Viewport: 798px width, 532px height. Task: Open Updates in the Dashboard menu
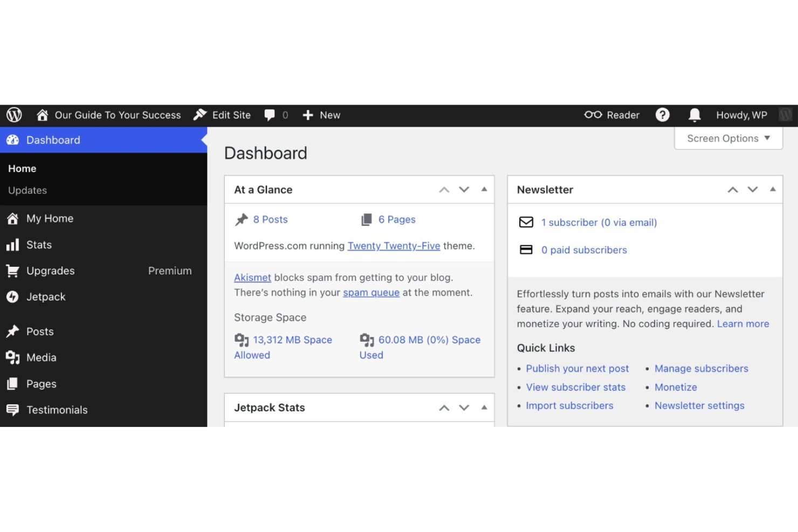(x=27, y=190)
